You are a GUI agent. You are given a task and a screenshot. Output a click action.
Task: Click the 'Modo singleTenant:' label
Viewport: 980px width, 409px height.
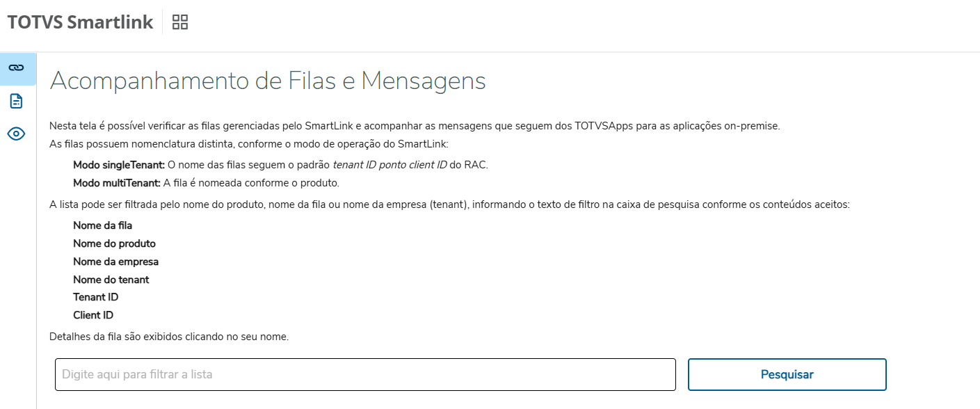pyautogui.click(x=119, y=165)
